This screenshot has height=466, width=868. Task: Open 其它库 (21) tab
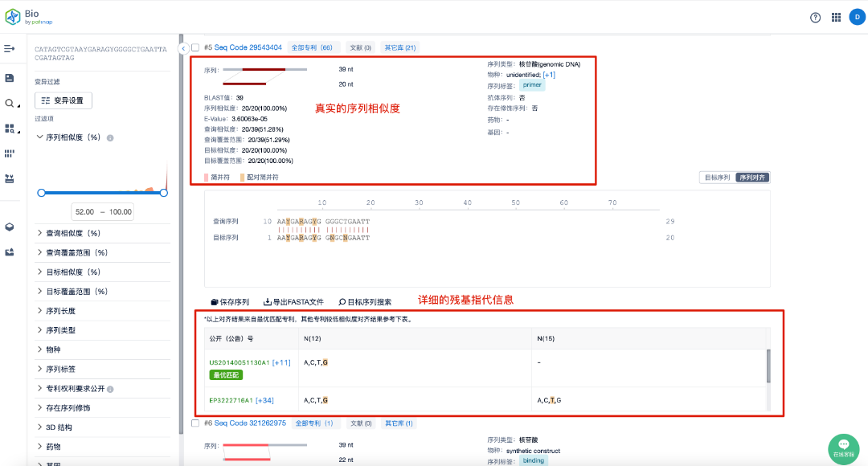(399, 47)
